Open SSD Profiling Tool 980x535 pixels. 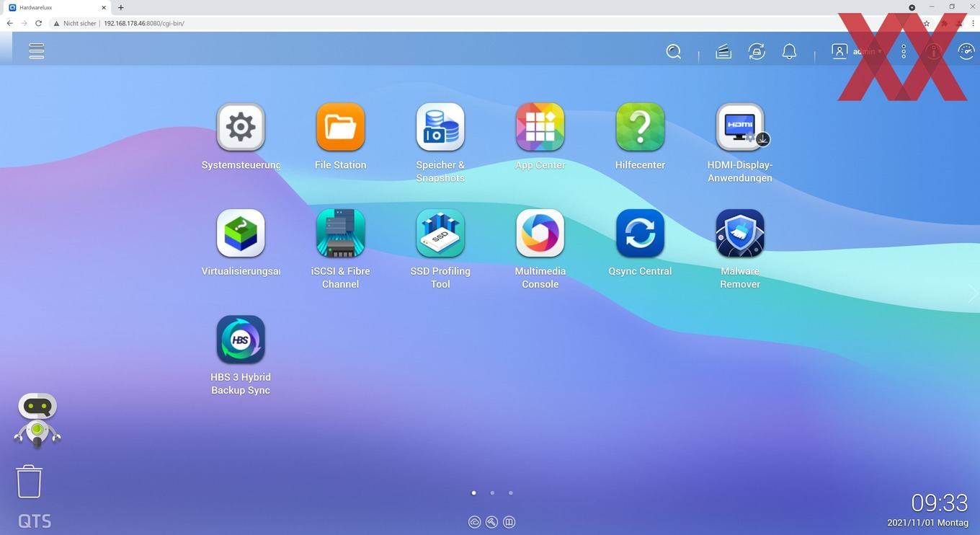(440, 234)
